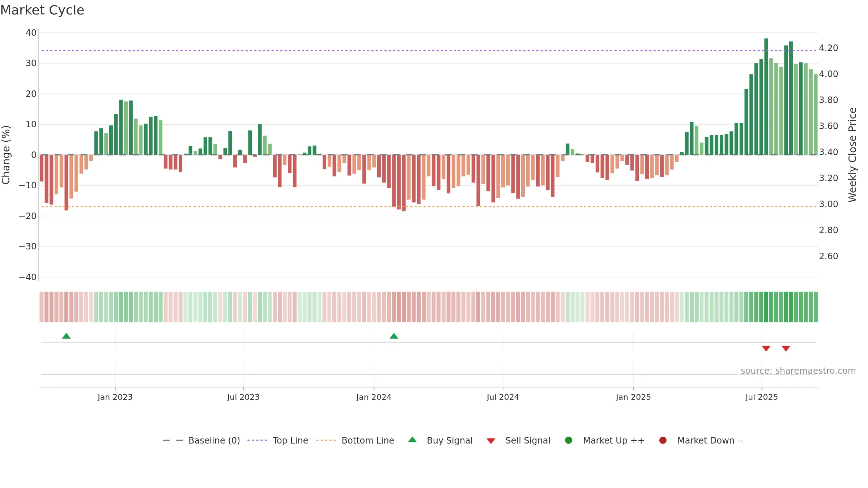Click the Jul 2025 axis label
Viewport: 868px width, 488px height.
pyautogui.click(x=762, y=397)
